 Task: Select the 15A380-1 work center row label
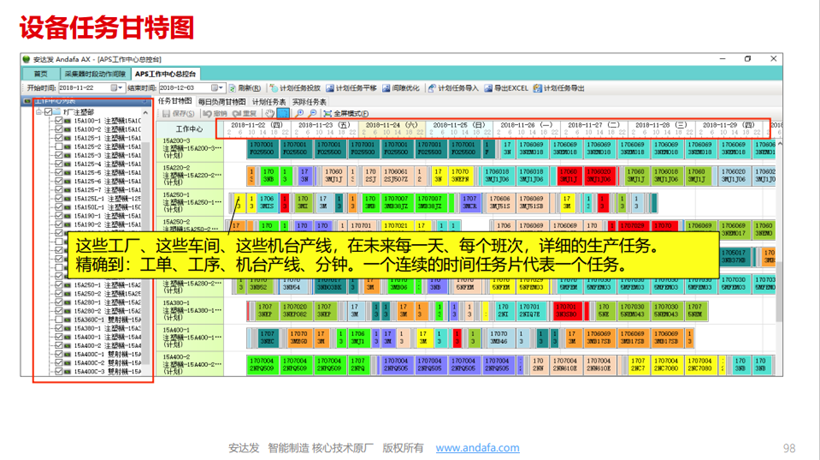(x=190, y=310)
